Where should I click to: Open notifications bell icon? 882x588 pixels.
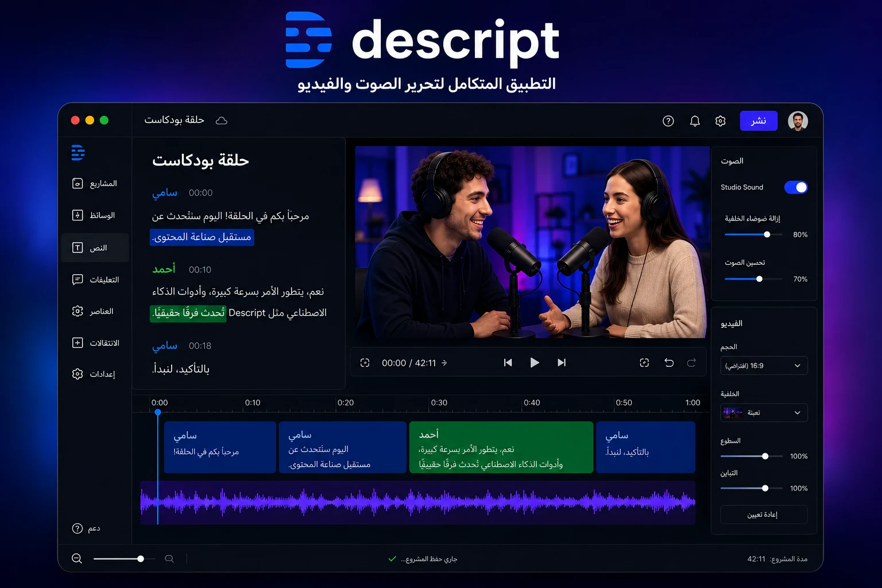click(x=695, y=121)
